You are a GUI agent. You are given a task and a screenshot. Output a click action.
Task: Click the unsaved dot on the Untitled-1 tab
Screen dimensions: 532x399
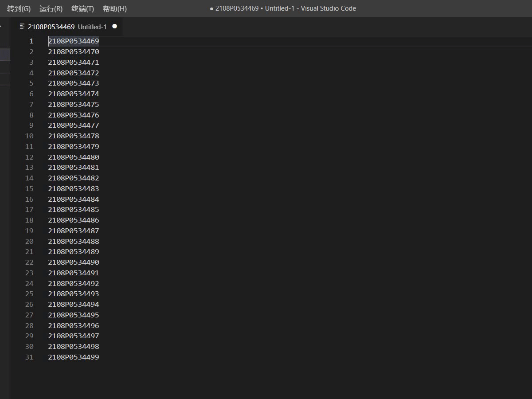pyautogui.click(x=114, y=27)
